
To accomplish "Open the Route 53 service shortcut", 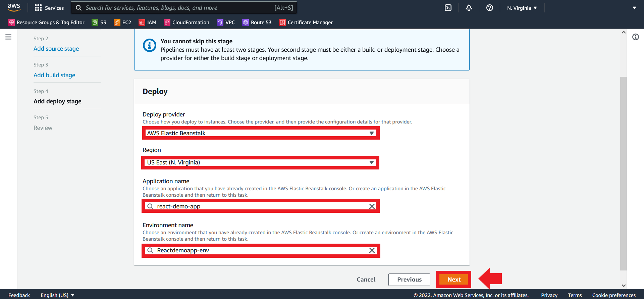I will click(x=257, y=22).
